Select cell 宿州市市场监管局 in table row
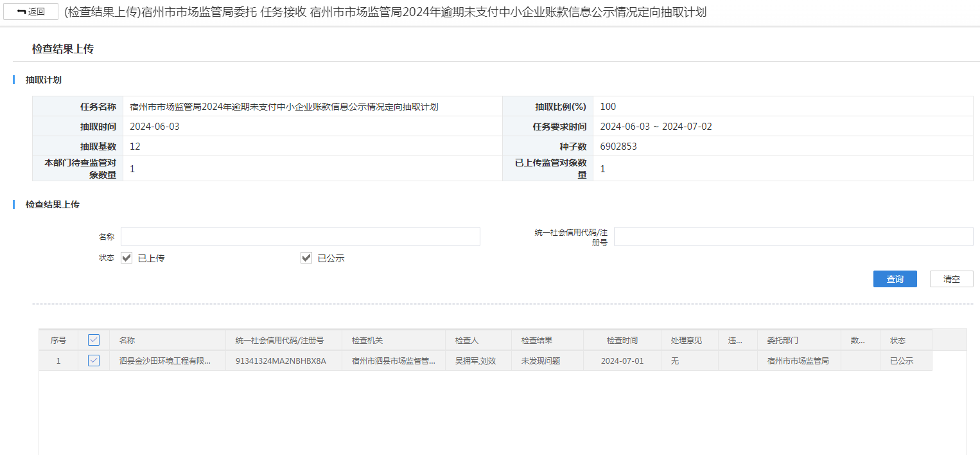980x455 pixels. [x=798, y=361]
